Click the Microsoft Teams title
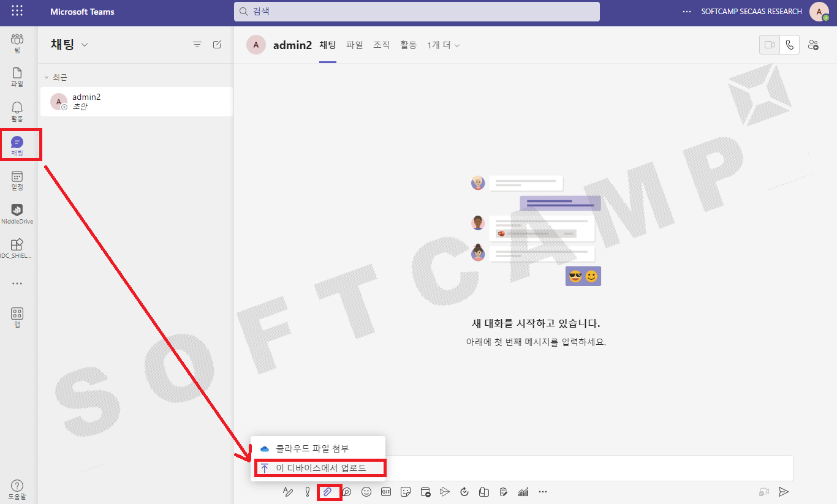The width and height of the screenshot is (837, 504). 82,12
